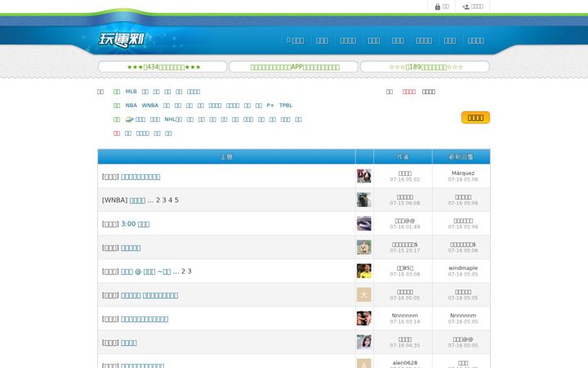
Task: Click the red highlighted filter link
Action: (409, 92)
